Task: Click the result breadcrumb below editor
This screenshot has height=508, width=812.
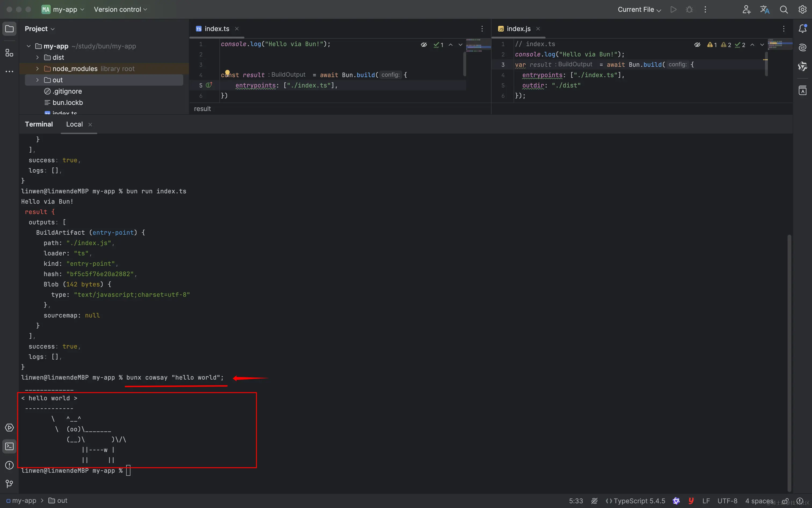Action: [202, 109]
